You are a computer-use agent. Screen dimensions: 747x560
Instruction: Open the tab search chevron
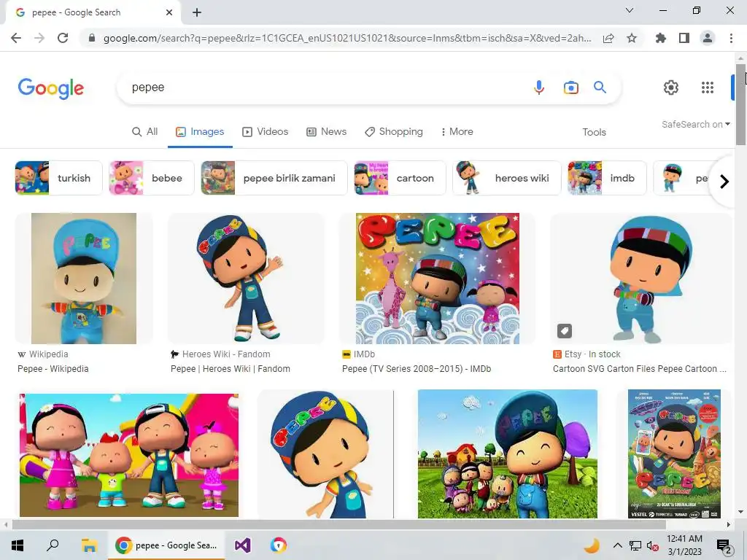[x=630, y=10]
